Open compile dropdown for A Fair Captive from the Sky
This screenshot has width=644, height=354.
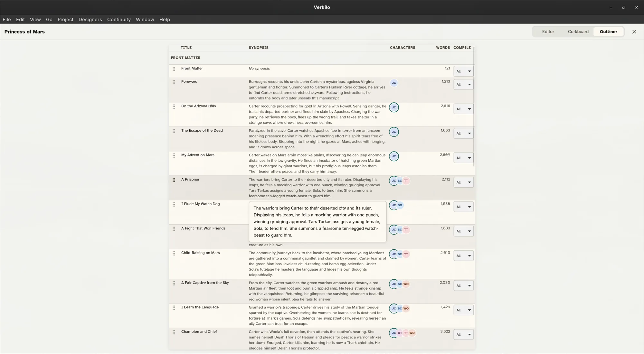463,286
